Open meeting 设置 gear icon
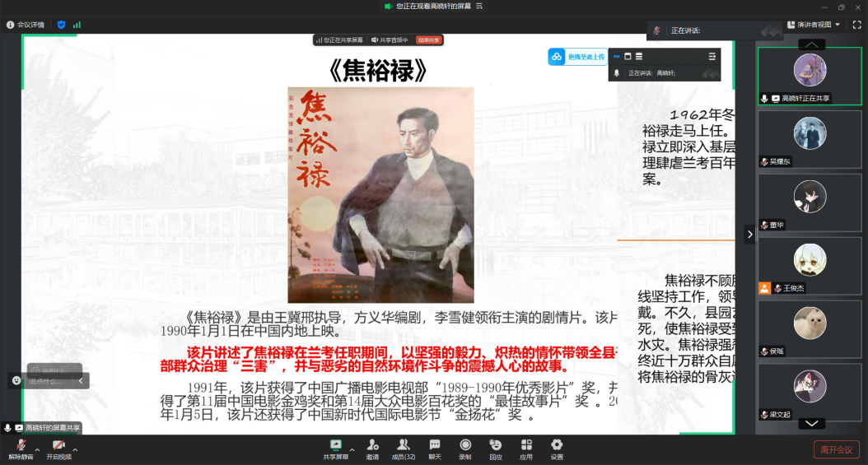The height and width of the screenshot is (465, 868). (x=557, y=445)
